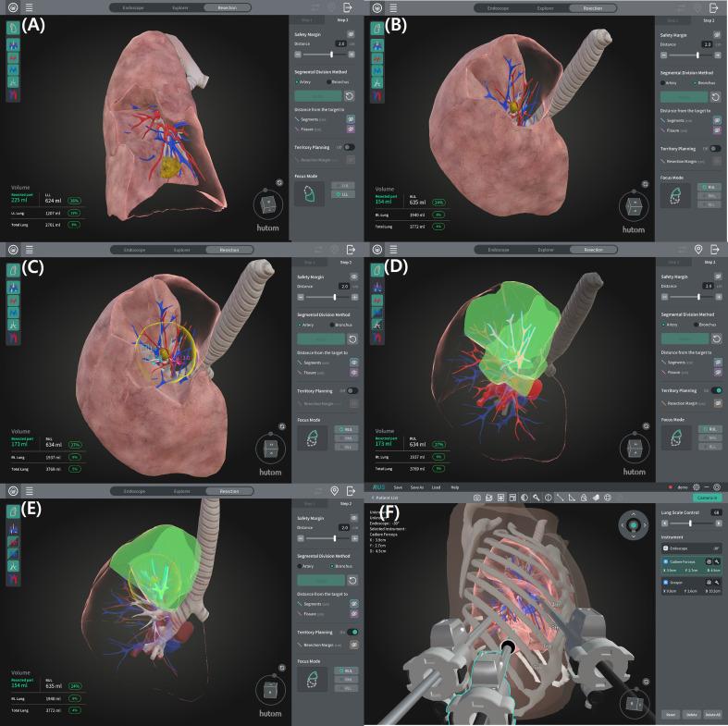The image size is (728, 726).
Task: Click the reset rotate arrow beside Apply in panel A
Action: point(350,96)
